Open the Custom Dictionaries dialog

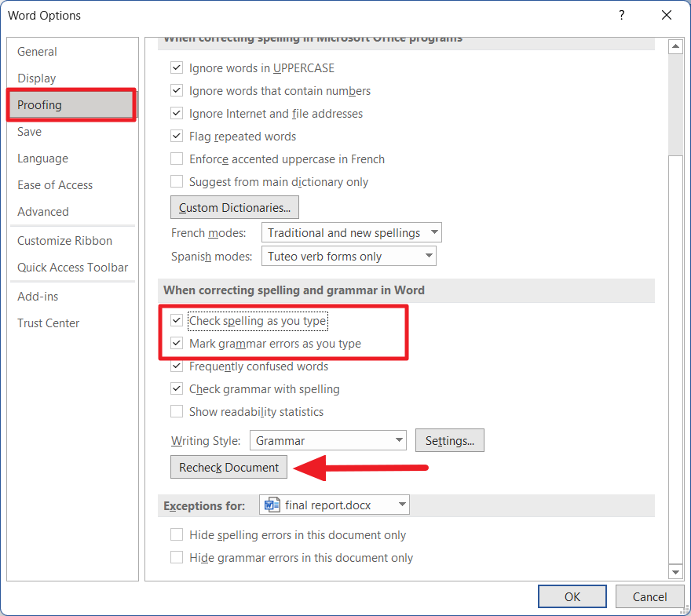234,207
